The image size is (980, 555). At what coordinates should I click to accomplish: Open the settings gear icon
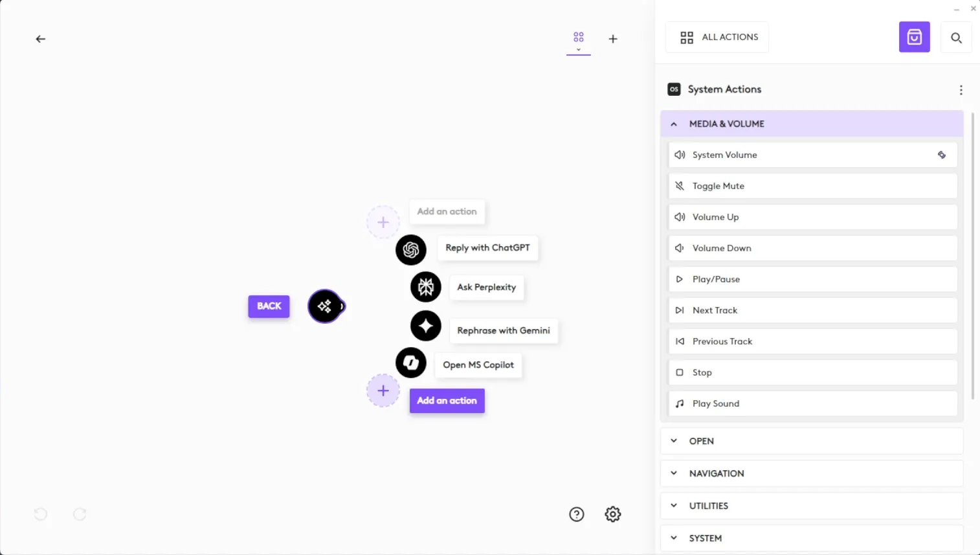pyautogui.click(x=613, y=514)
